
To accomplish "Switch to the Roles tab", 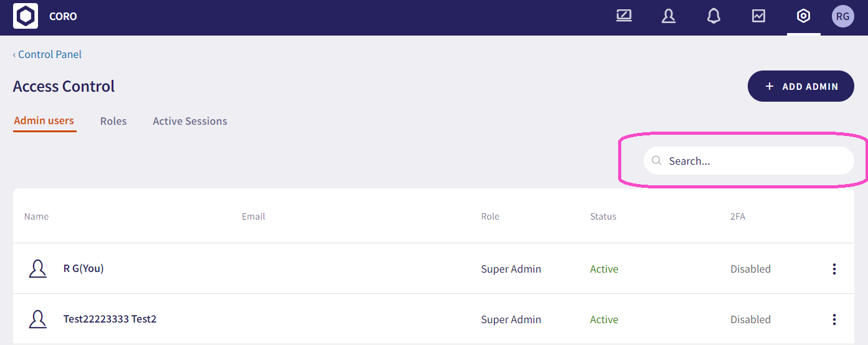I will pyautogui.click(x=113, y=121).
